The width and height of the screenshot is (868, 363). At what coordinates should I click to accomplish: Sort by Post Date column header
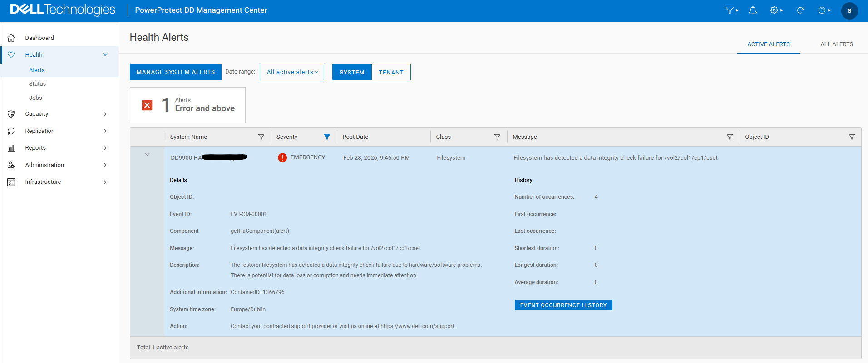click(355, 137)
